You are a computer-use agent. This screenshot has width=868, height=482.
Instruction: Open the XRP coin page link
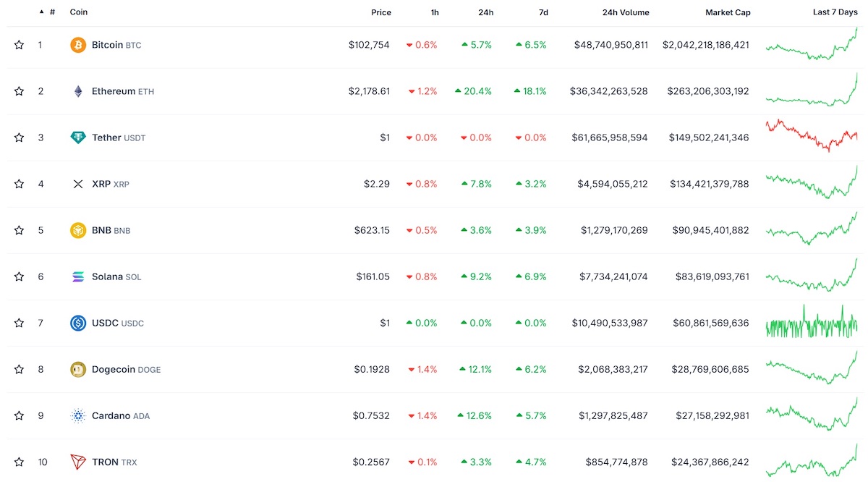coord(111,184)
